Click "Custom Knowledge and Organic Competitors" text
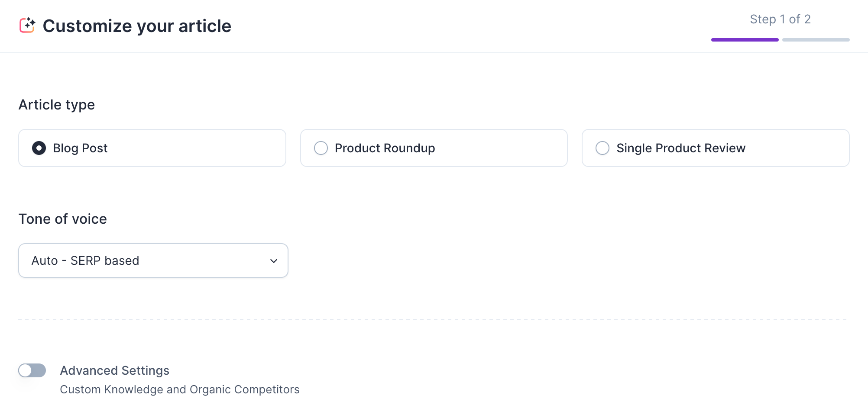This screenshot has width=868, height=418. point(179,389)
